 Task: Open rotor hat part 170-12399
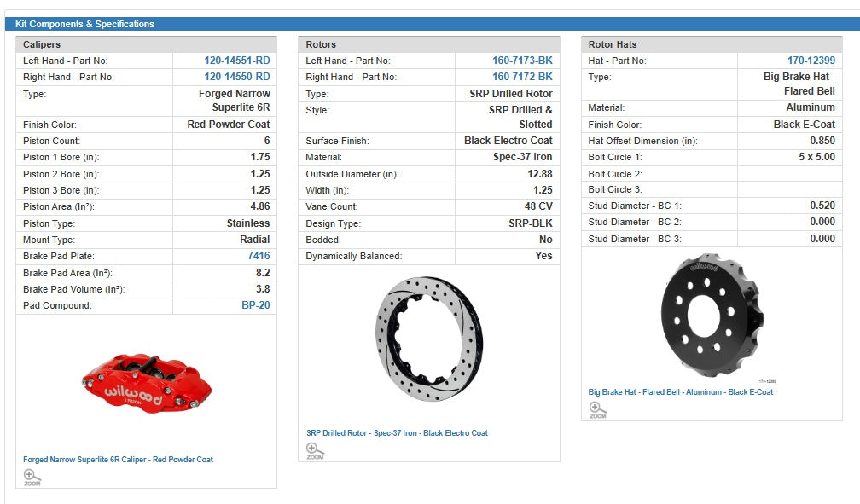811,61
